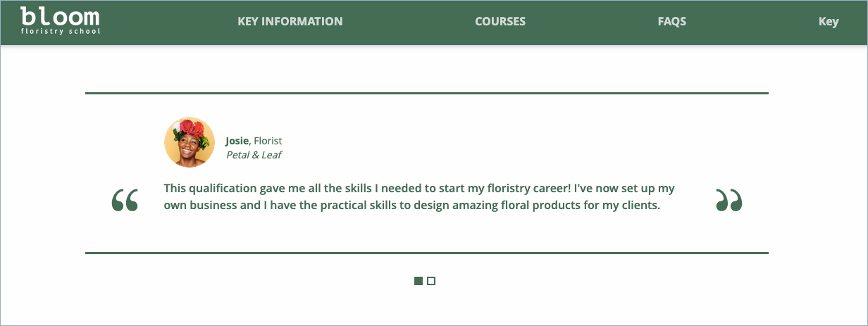Click Josie's flower-crown avatar photo
This screenshot has height=326, width=868.
click(189, 142)
